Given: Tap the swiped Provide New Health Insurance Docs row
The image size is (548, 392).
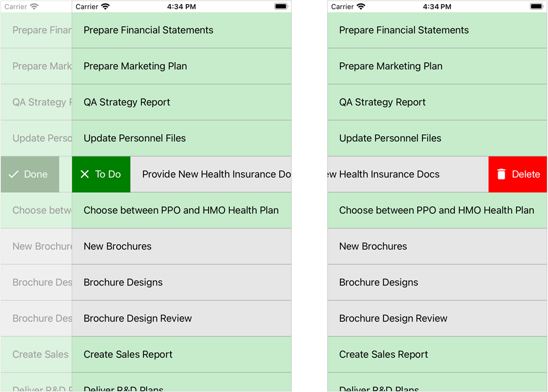Looking at the screenshot, I should pyautogui.click(x=211, y=175).
